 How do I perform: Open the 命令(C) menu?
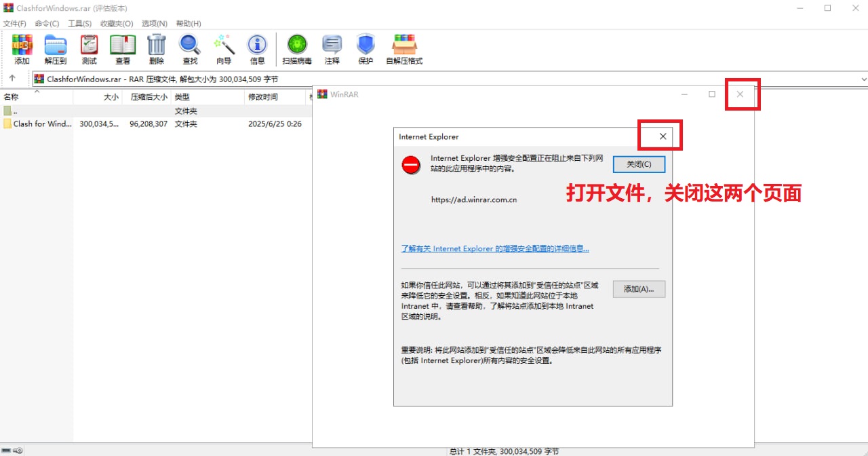pyautogui.click(x=47, y=24)
